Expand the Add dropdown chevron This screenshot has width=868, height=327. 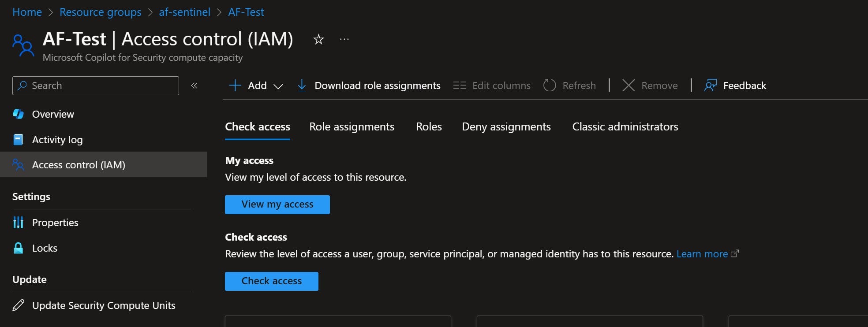278,86
